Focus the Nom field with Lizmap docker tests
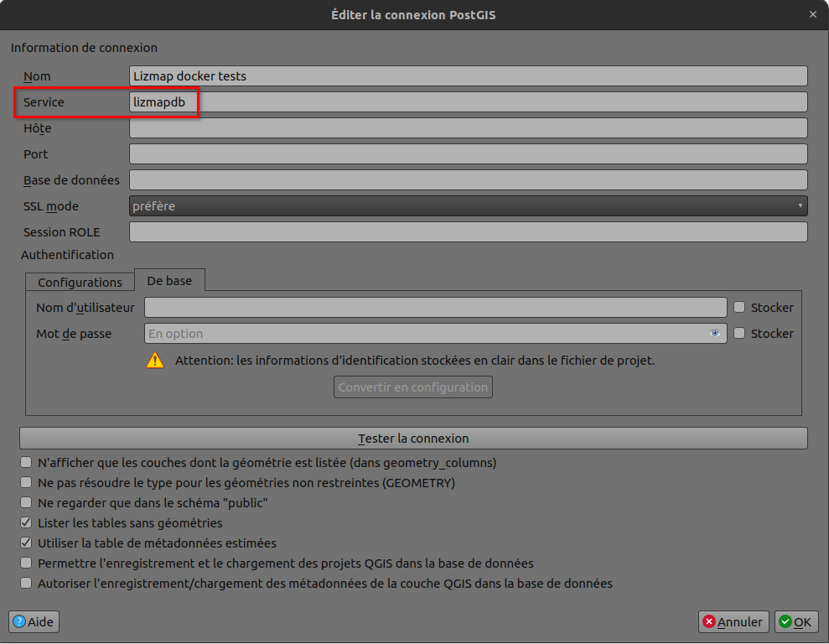Viewport: 829px width, 644px height. point(468,76)
